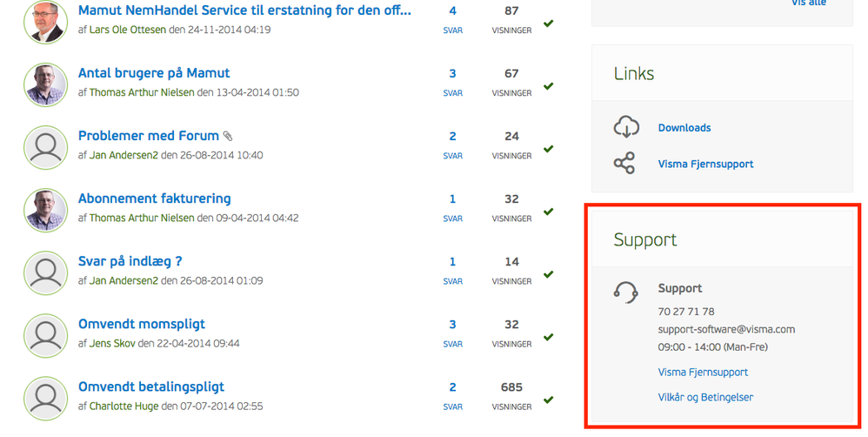The image size is (868, 437).
Task: Click the green checkmark on Svar på indlæg row
Action: point(548,274)
